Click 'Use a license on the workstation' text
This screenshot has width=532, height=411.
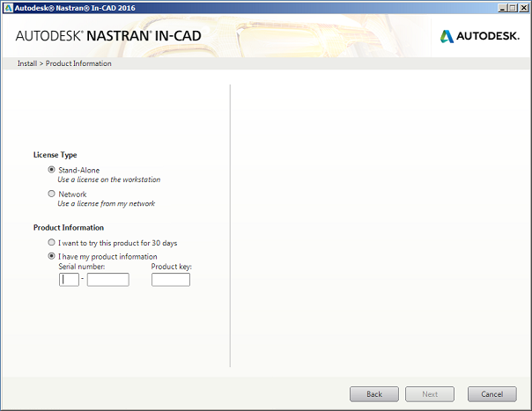point(109,180)
